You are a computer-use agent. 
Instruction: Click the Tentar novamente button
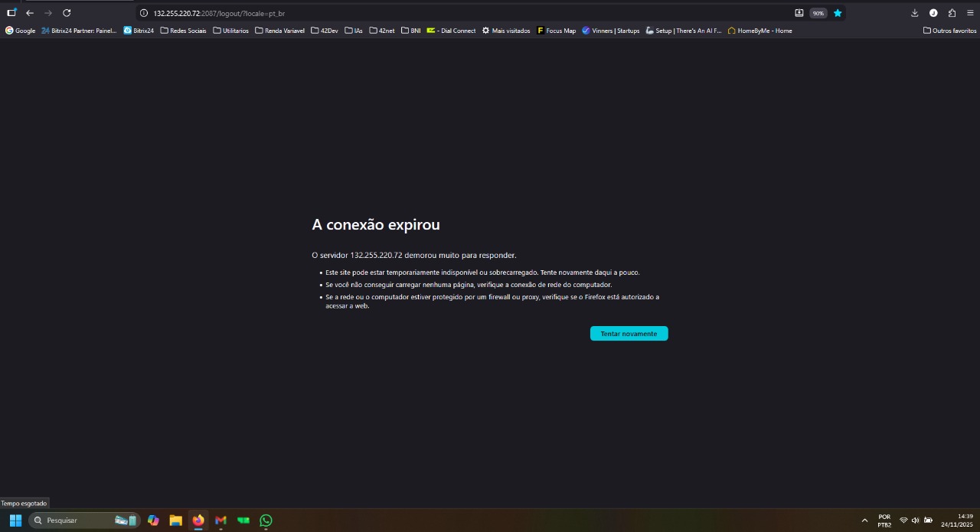[x=629, y=334]
